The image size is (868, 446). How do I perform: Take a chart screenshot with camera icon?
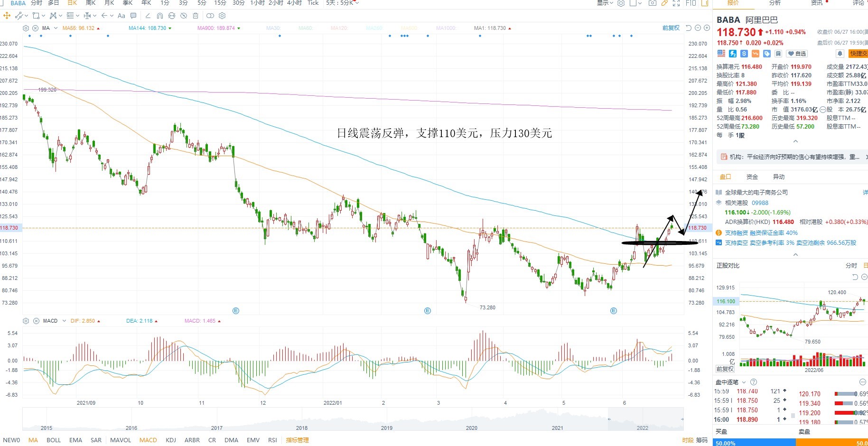pyautogui.click(x=653, y=3)
